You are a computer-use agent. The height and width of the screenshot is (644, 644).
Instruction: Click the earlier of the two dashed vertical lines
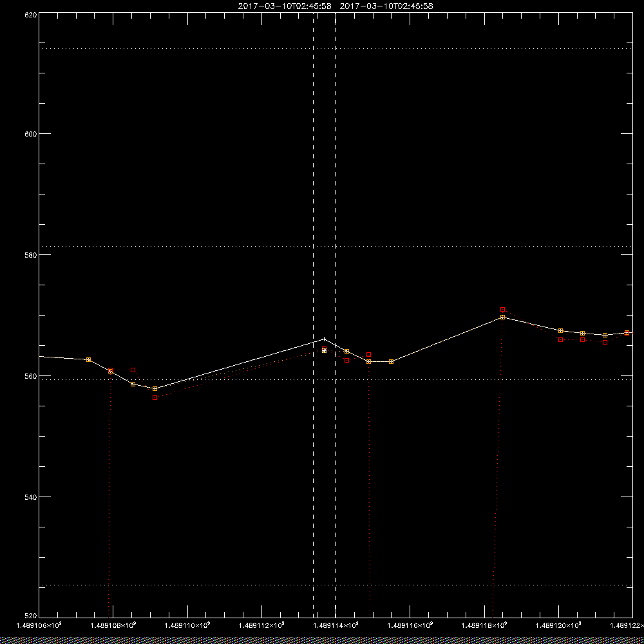click(x=314, y=315)
